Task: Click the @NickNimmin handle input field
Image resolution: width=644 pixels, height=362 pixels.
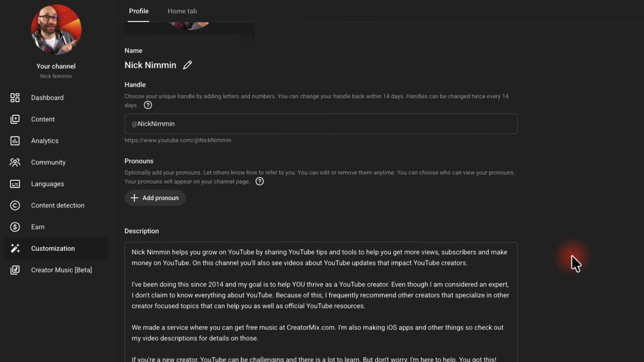Action: click(321, 124)
